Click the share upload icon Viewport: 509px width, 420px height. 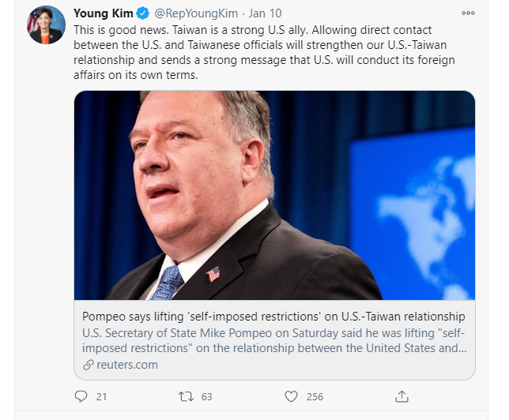(x=402, y=396)
